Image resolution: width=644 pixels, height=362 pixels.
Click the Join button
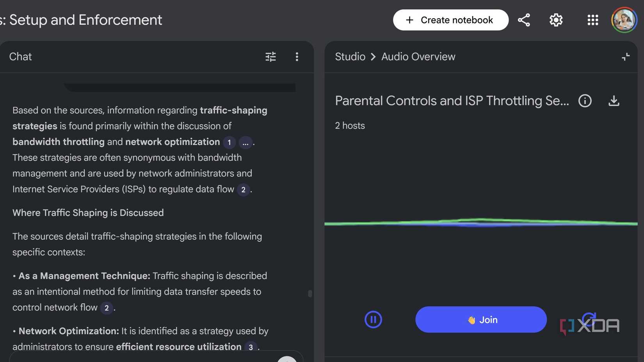click(481, 319)
